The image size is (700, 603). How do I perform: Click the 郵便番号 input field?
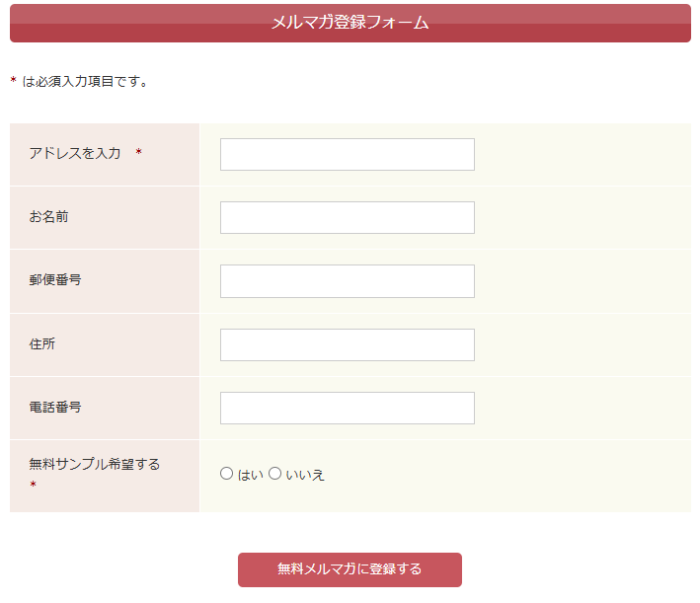pos(348,281)
